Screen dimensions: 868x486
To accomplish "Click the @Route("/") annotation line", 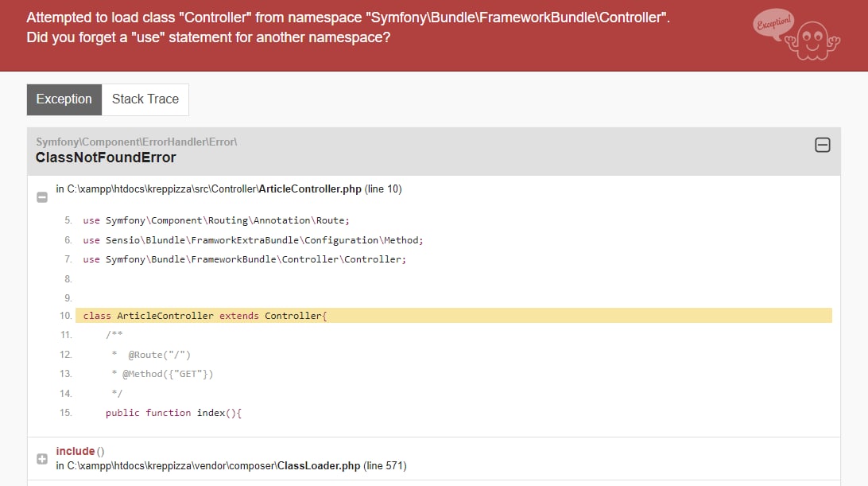I will click(151, 355).
